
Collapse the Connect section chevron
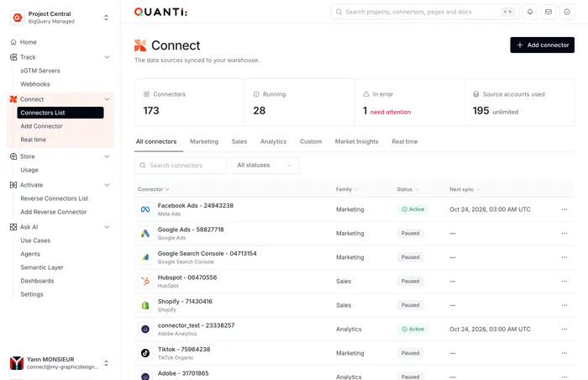click(x=107, y=99)
